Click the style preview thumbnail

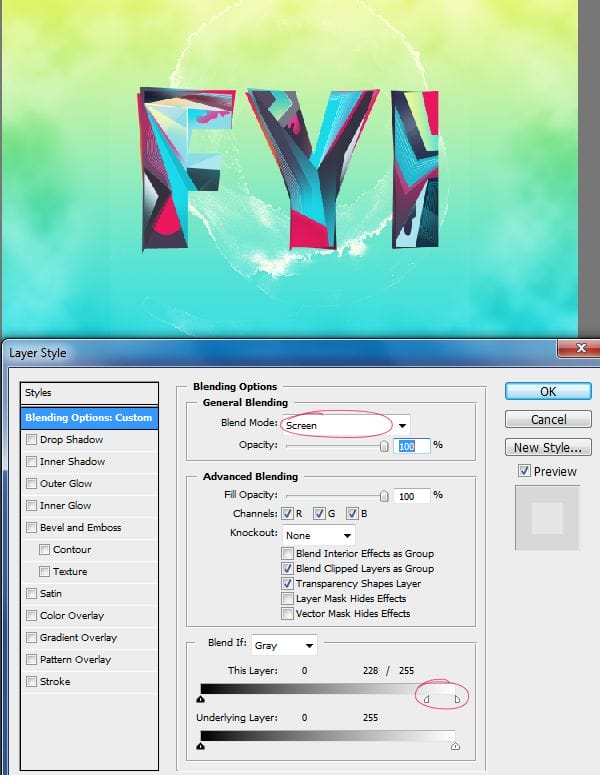coord(547,518)
